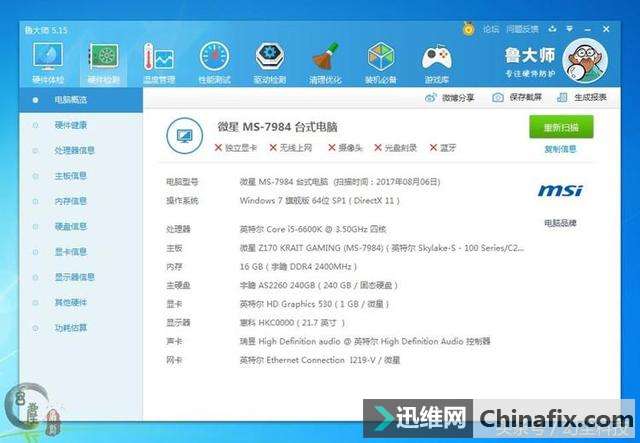Click the 鲁大师 brand title text
This screenshot has height=443, width=640.
[x=530, y=55]
